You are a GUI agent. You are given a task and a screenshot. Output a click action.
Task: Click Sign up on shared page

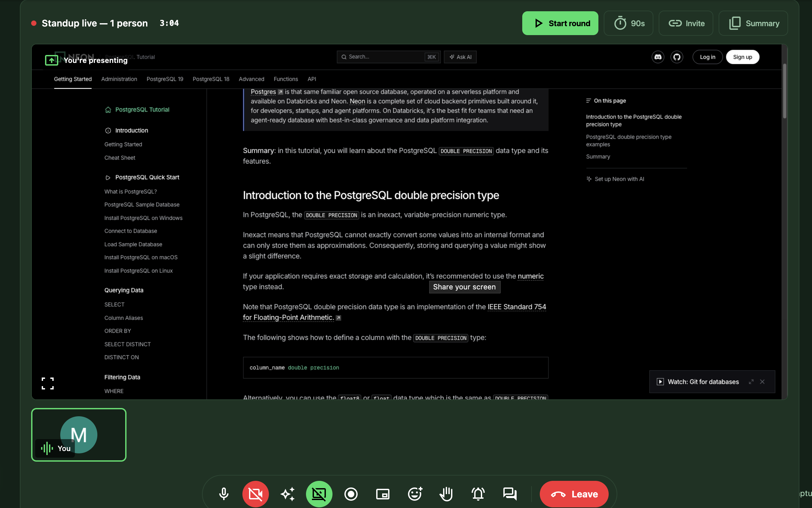(x=742, y=57)
